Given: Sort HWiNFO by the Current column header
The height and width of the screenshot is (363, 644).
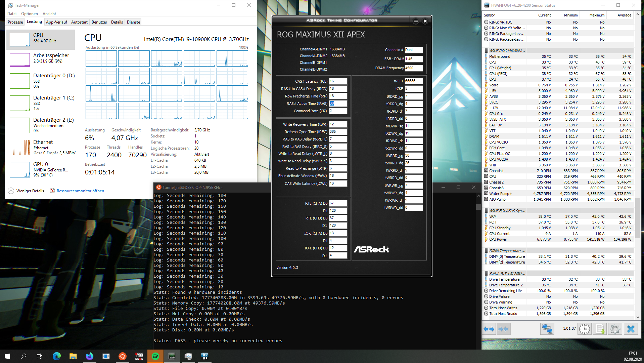Looking at the screenshot, I should point(539,15).
